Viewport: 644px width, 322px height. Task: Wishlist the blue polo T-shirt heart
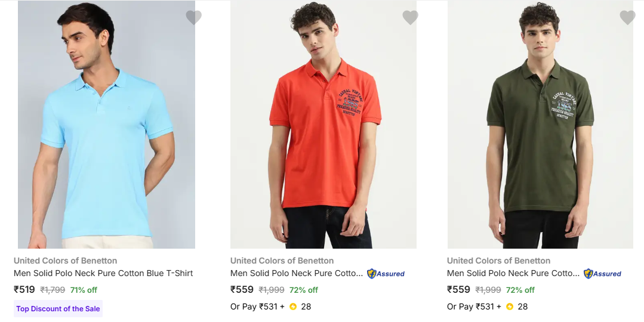(x=193, y=18)
